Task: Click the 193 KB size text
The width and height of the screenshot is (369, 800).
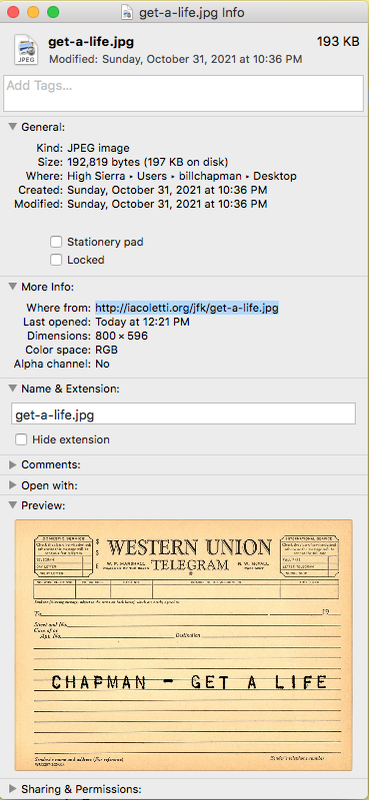Action: coord(338,42)
